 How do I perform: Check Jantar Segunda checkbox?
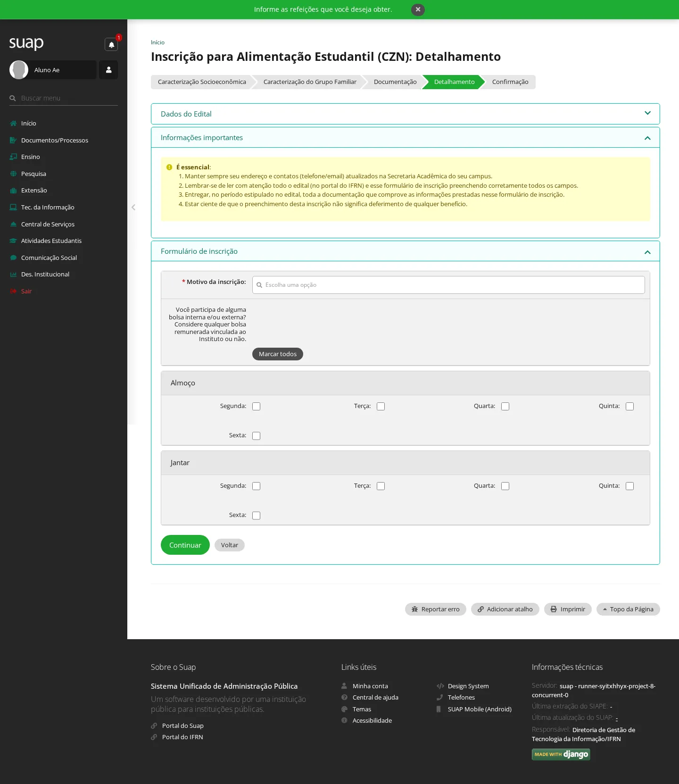[256, 486]
